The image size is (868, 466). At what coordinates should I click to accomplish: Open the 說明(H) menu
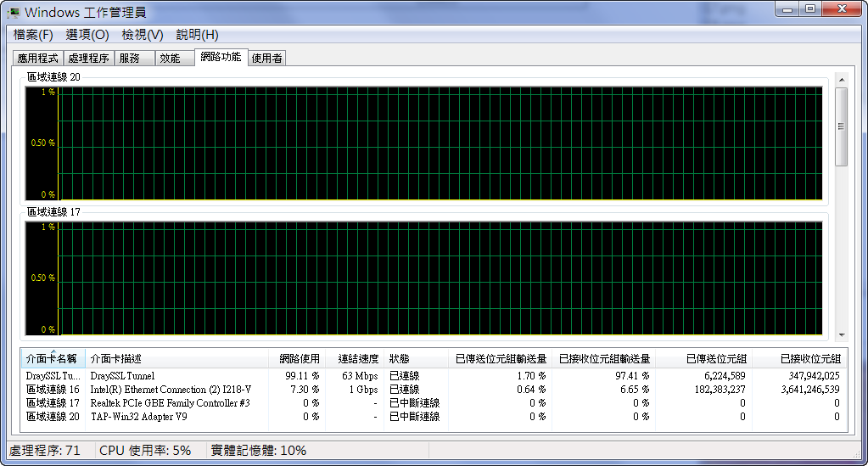pos(197,34)
